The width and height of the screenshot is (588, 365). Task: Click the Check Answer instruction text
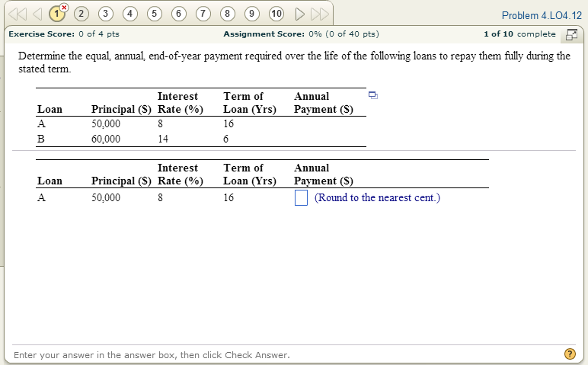(152, 355)
